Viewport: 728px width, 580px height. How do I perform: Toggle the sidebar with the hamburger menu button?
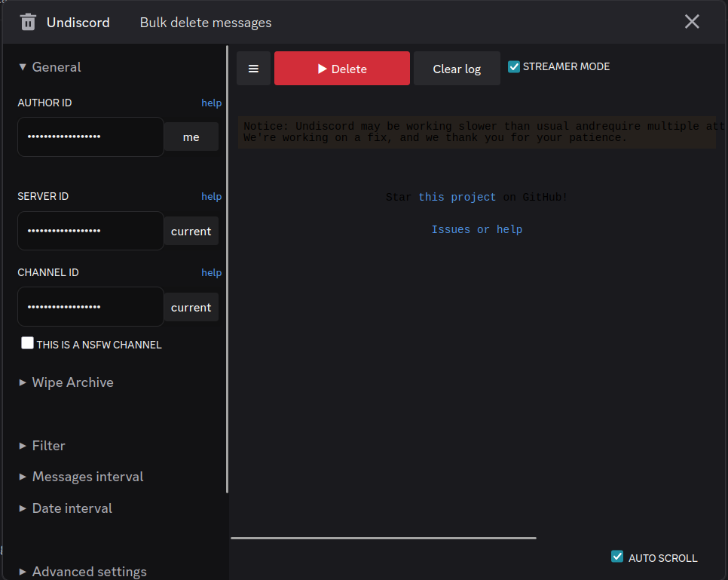253,69
